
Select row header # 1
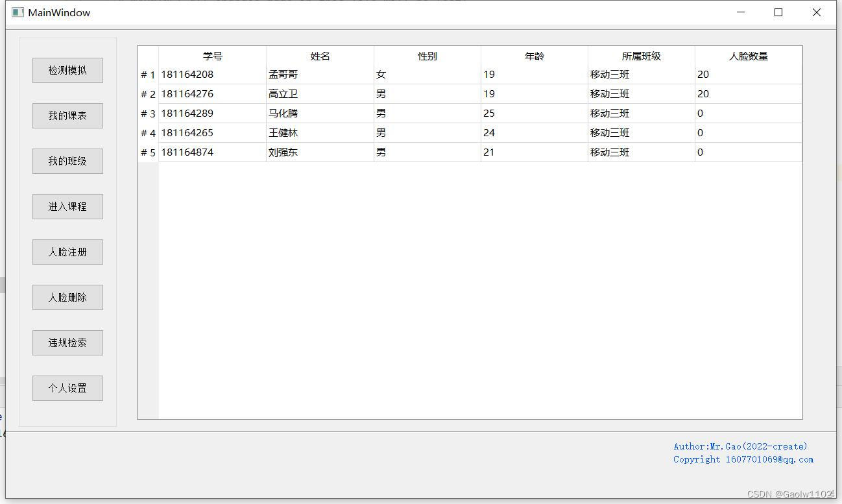click(149, 75)
